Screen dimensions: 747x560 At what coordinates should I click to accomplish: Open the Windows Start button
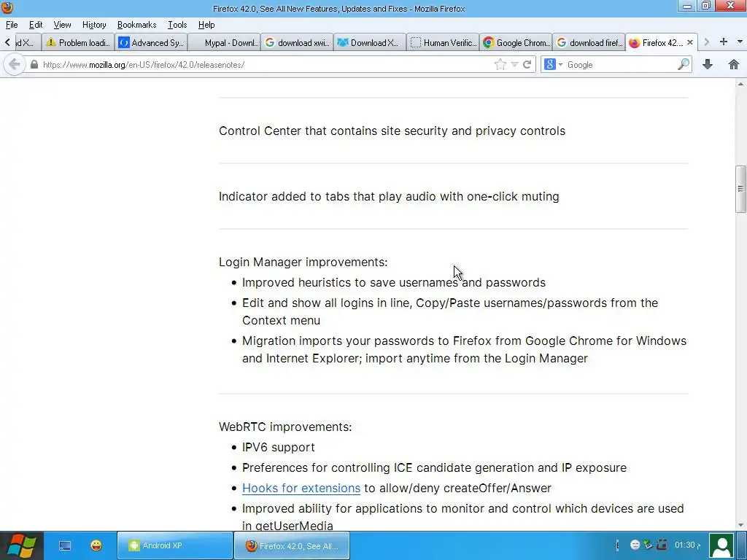pos(21,545)
